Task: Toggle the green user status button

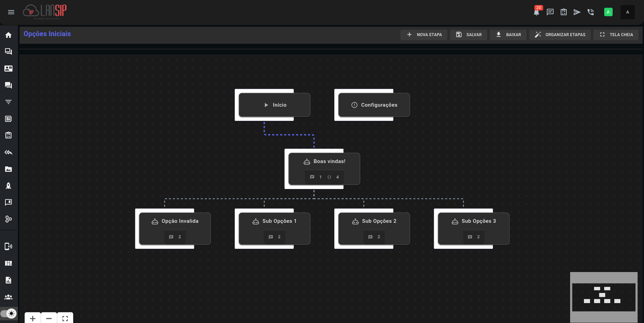Action: click(608, 12)
